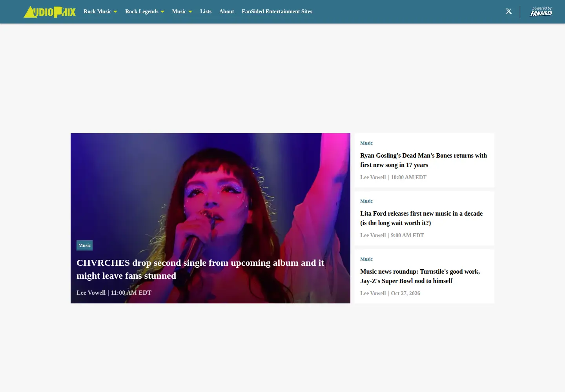Expand the Rock Music dropdown arrow

(115, 12)
